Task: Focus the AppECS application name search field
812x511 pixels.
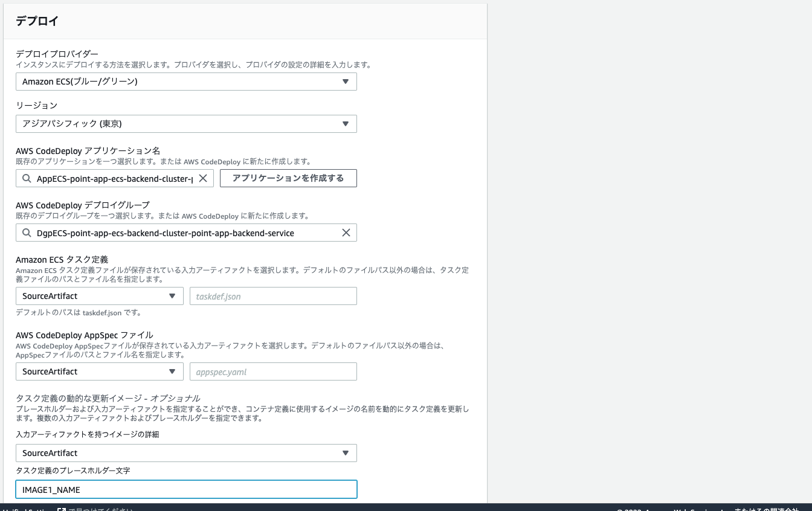Action: (x=114, y=178)
